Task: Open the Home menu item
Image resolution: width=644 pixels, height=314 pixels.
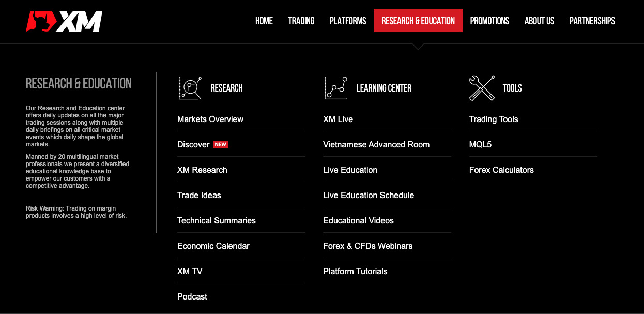Action: coord(264,21)
